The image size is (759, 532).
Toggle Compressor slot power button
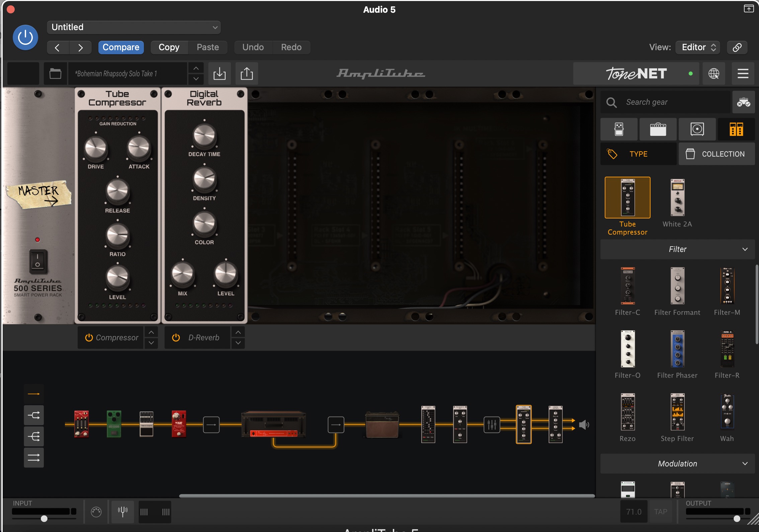89,338
